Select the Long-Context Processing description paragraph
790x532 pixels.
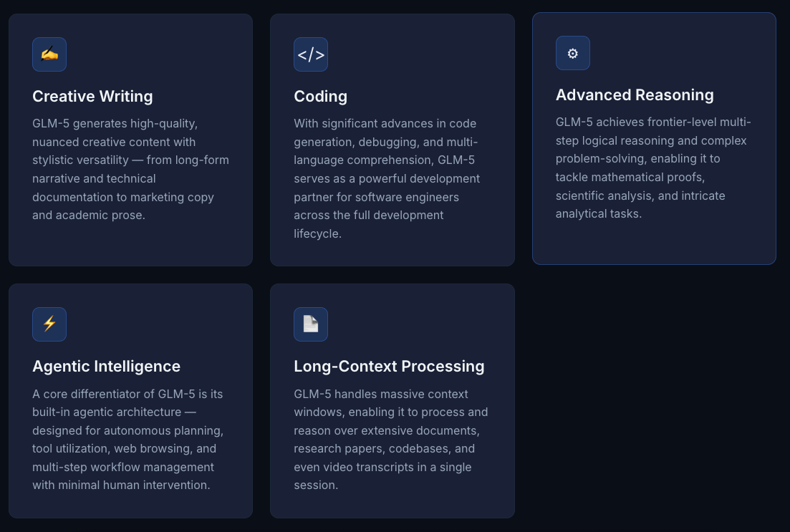(x=390, y=439)
